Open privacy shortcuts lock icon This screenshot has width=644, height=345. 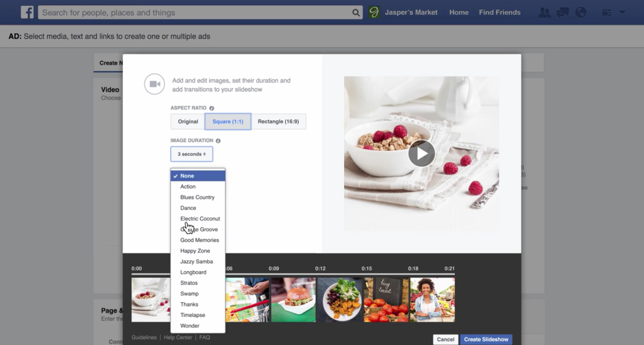point(607,13)
